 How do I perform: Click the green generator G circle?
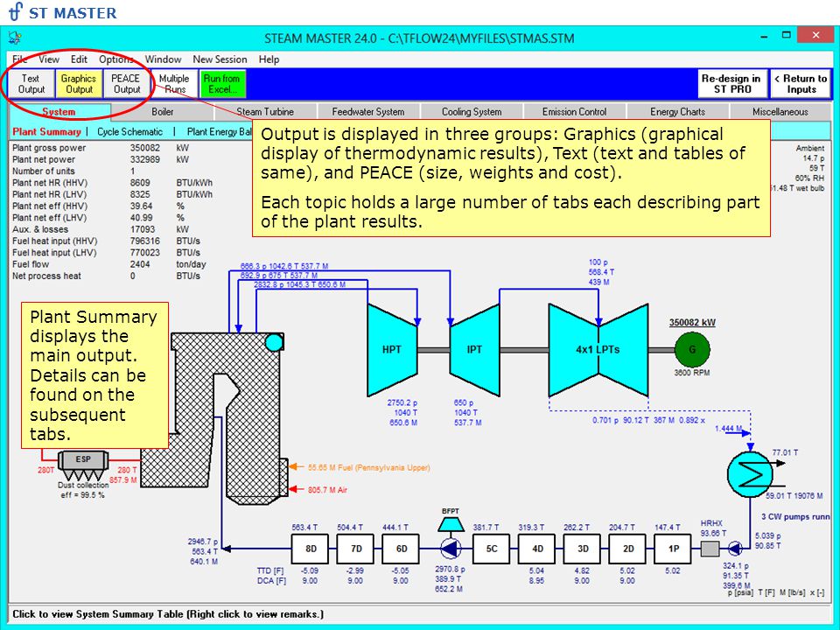692,349
